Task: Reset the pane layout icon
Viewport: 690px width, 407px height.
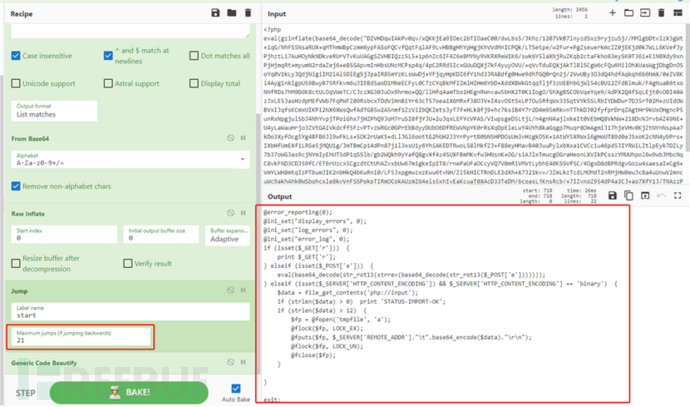Action: pyautogui.click(x=678, y=13)
